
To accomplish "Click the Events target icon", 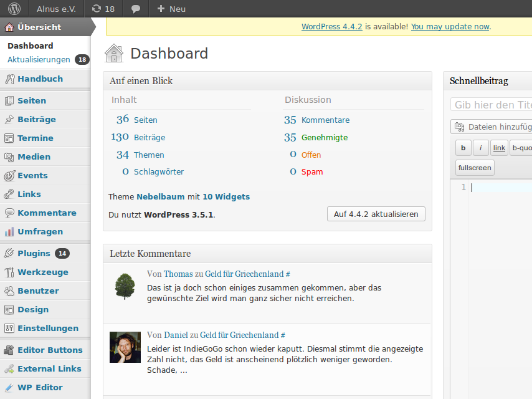I will (x=9, y=176).
